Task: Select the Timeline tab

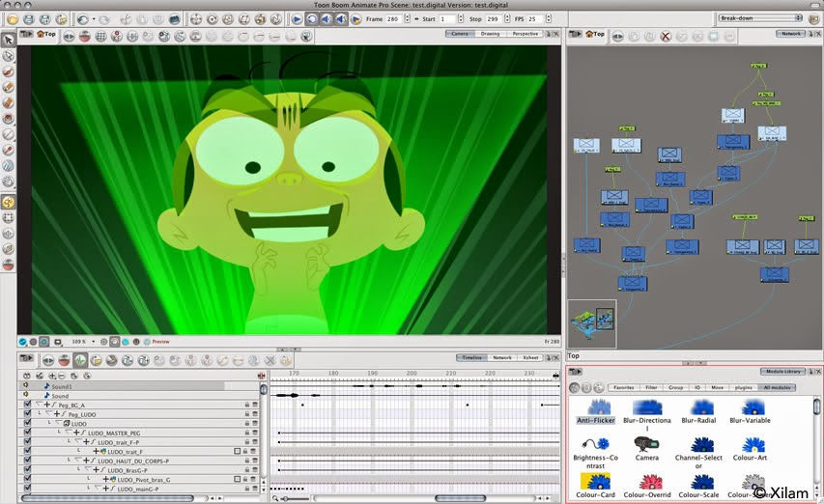Action: click(471, 357)
